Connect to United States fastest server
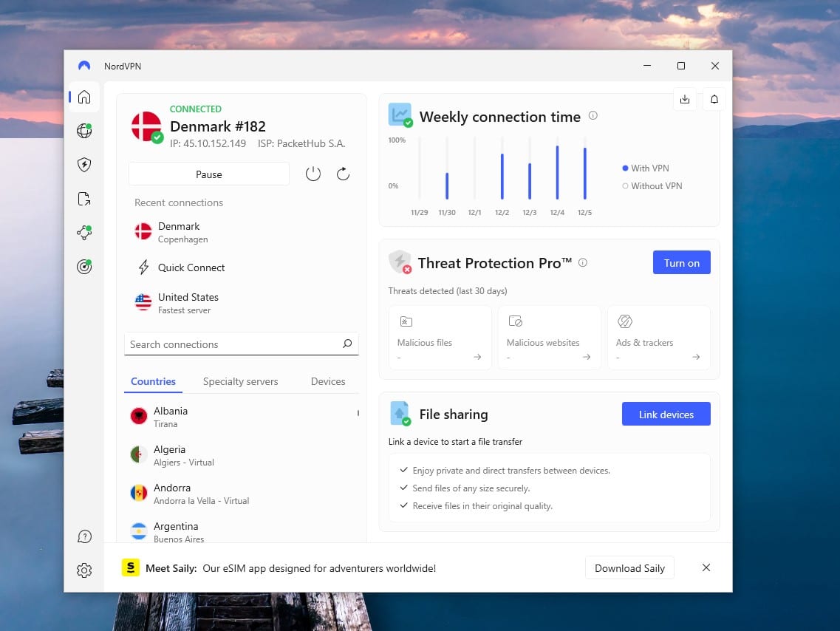This screenshot has width=840, height=631. coord(241,303)
